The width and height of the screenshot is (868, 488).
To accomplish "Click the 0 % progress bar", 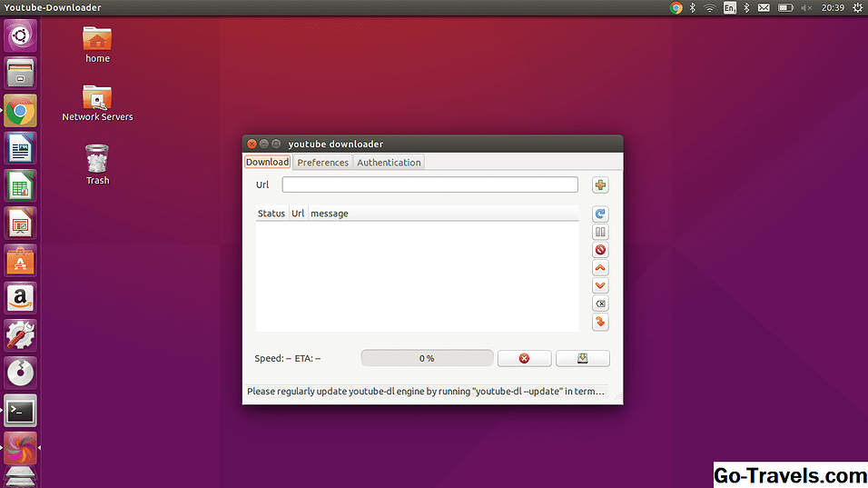I will coord(427,358).
